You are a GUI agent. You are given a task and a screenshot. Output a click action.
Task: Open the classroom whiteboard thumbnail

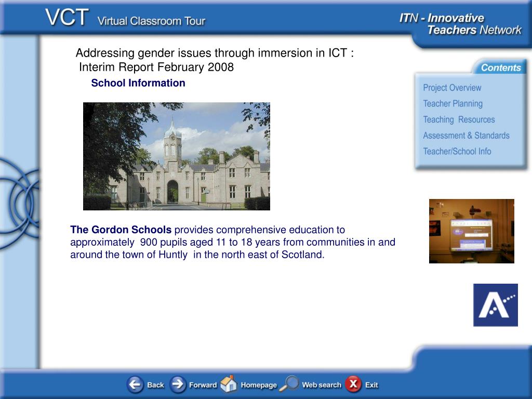[x=472, y=231]
